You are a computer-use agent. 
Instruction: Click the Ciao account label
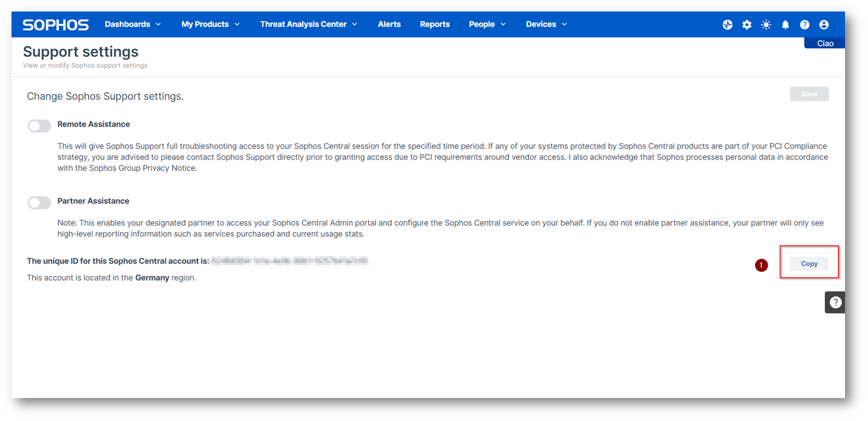tap(825, 43)
